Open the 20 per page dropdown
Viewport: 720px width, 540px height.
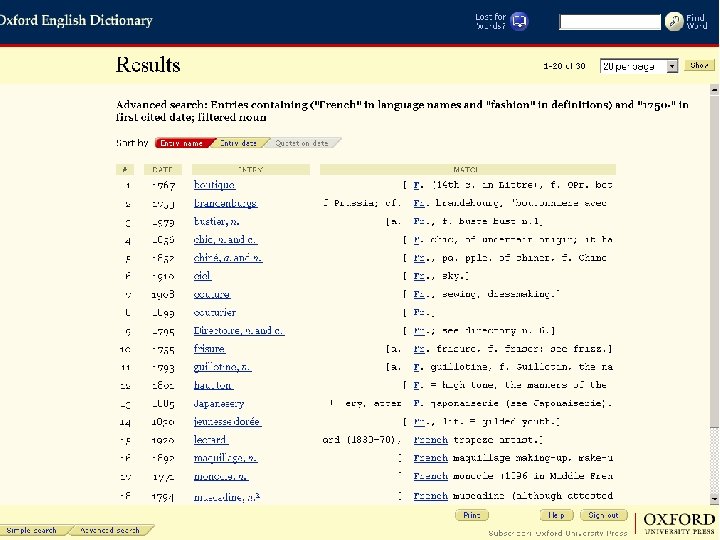pos(639,66)
